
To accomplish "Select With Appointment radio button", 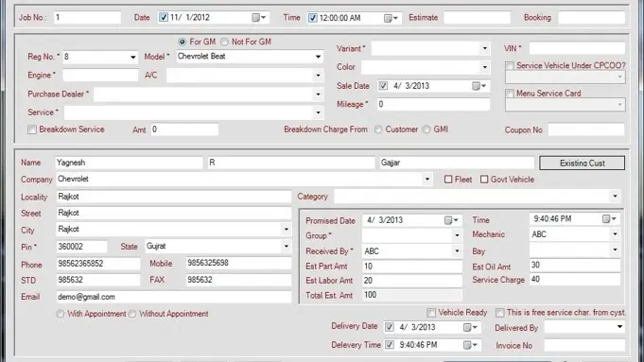I will pos(61,314).
